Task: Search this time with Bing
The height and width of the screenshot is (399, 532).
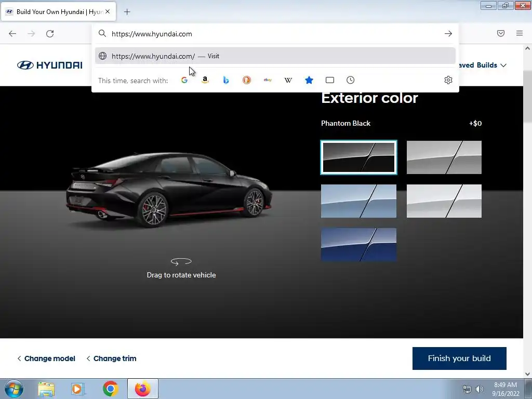Action: pyautogui.click(x=226, y=80)
